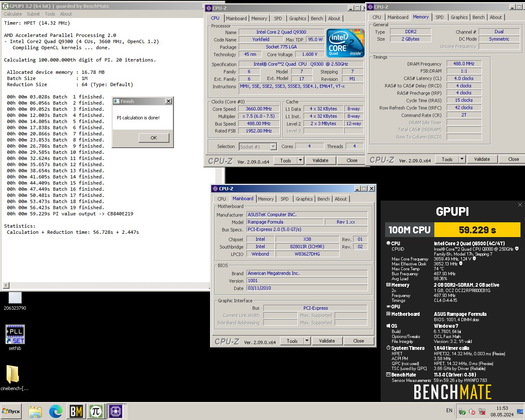Click the CPU-Z taskbar icon
The height and width of the screenshot is (420, 525).
tap(116, 411)
